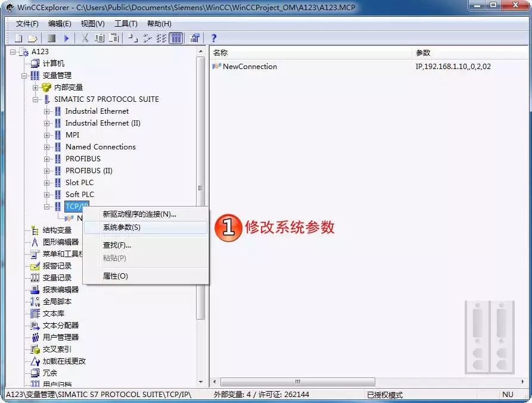Select the PROFIBUS tree item
532x403 pixels.
pyautogui.click(x=83, y=159)
